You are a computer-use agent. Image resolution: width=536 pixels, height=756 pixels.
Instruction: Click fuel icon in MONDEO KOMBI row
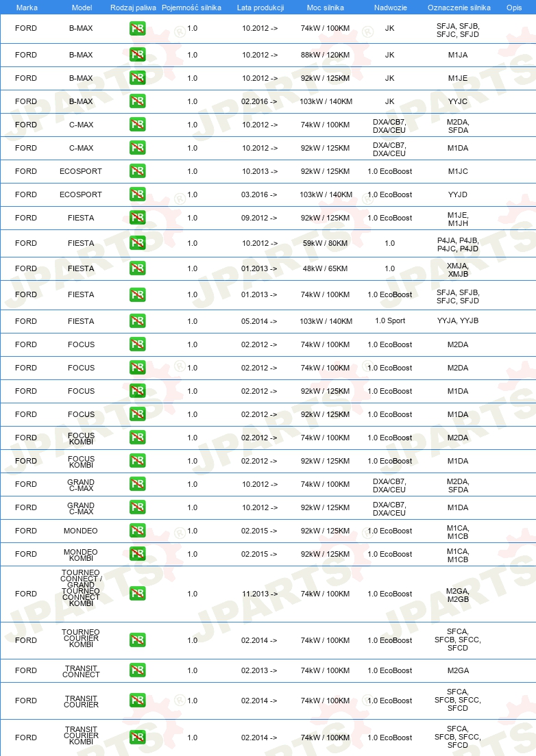138,554
